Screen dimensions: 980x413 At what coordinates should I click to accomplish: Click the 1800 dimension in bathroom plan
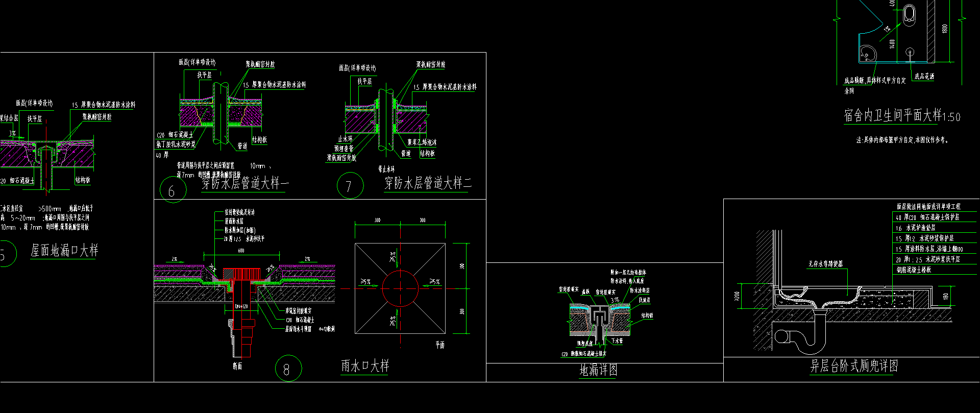click(945, 29)
